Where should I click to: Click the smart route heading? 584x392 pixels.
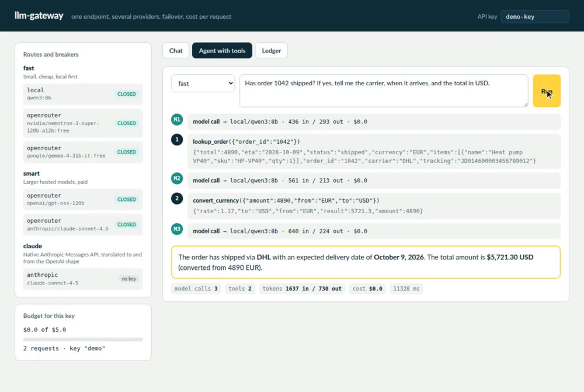coord(32,174)
